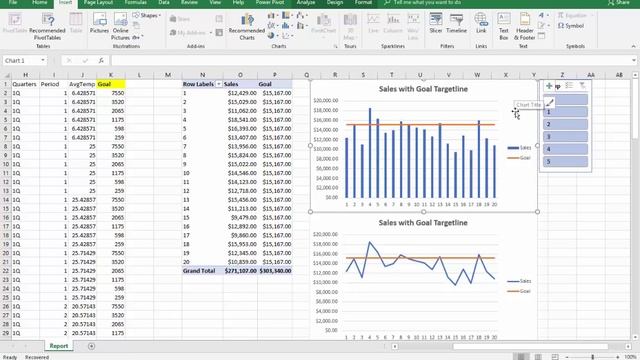The width and height of the screenshot is (640, 360).
Task: Insert an Object in Text group
Action: coord(542,36)
